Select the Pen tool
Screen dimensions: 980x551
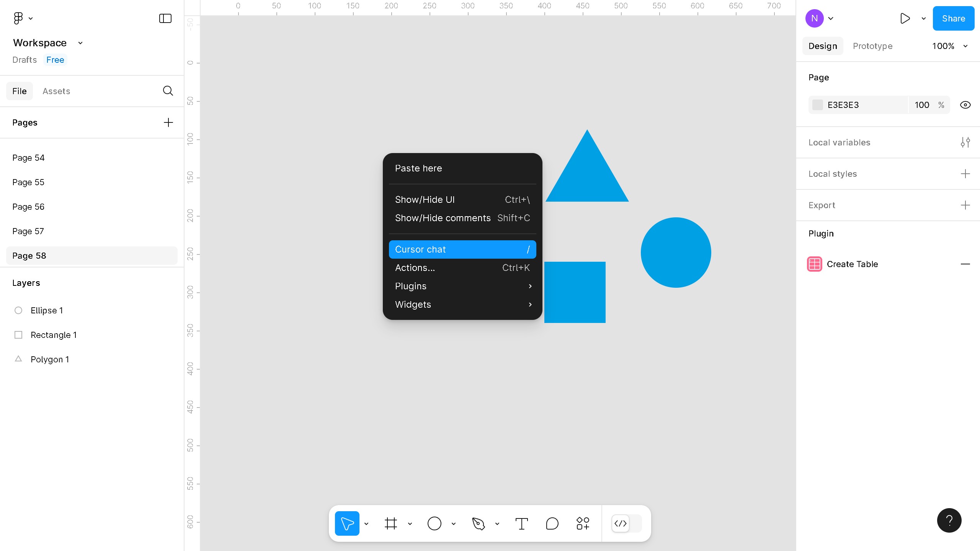pos(478,523)
